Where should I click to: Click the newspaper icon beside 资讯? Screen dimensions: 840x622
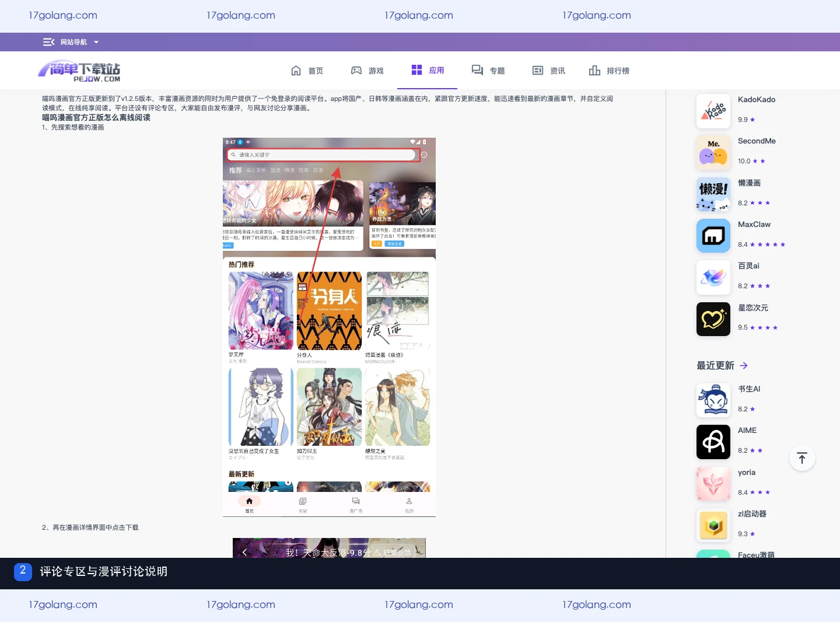pyautogui.click(x=538, y=71)
